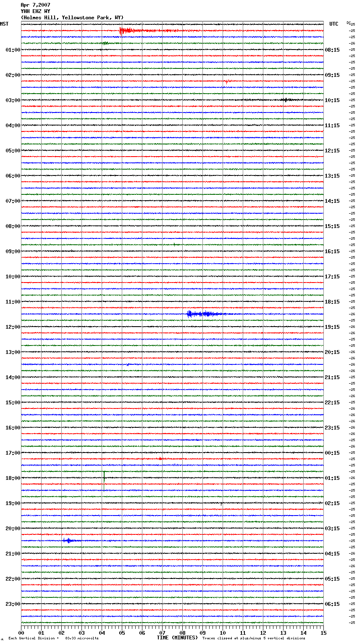The height and width of the screenshot is (644, 357).
Task: Click the "04:00" MST time label
Action: pyautogui.click(x=13, y=126)
